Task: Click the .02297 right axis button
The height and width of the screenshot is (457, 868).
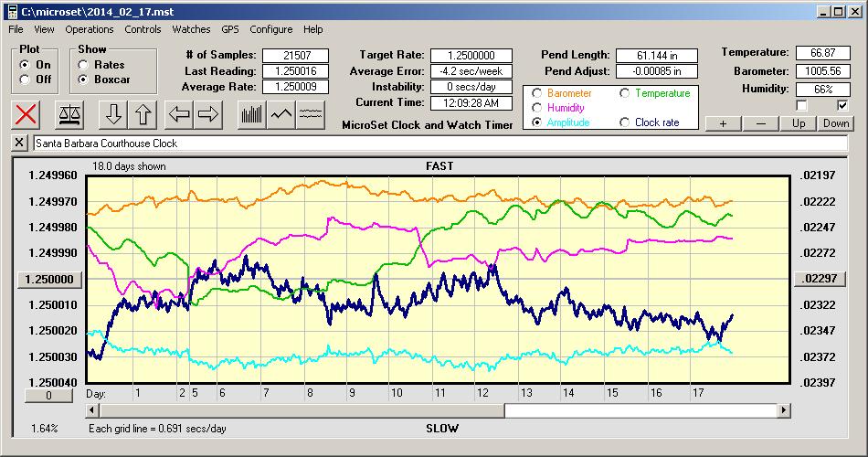Action: pos(820,279)
